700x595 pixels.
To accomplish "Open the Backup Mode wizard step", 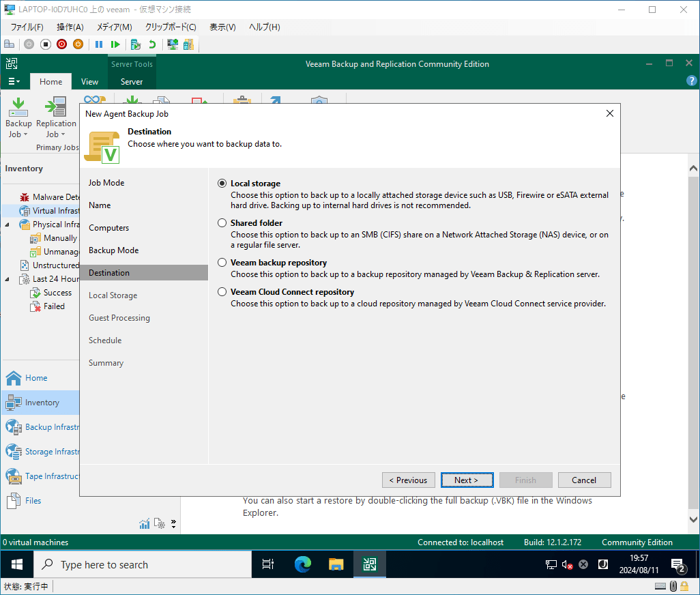I will point(114,250).
